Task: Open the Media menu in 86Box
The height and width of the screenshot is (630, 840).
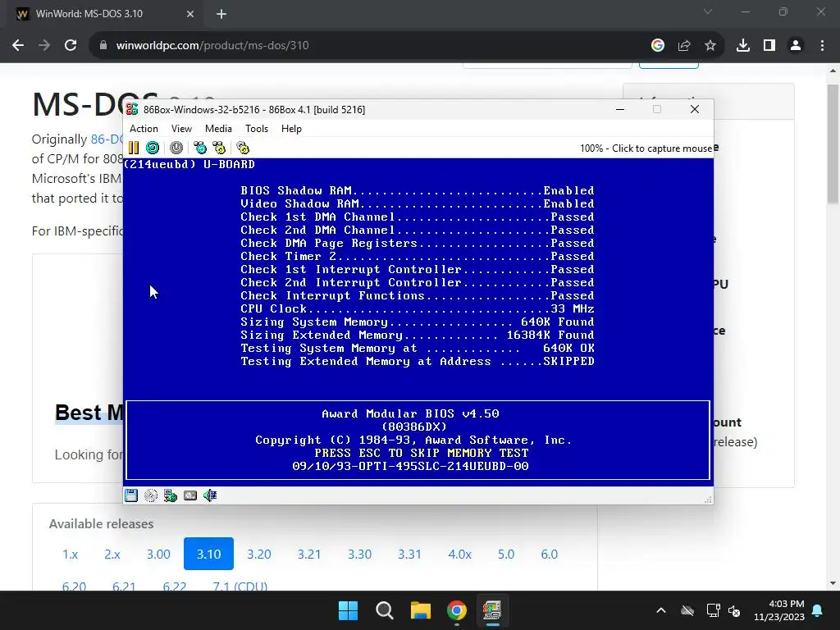Action: coord(218,129)
